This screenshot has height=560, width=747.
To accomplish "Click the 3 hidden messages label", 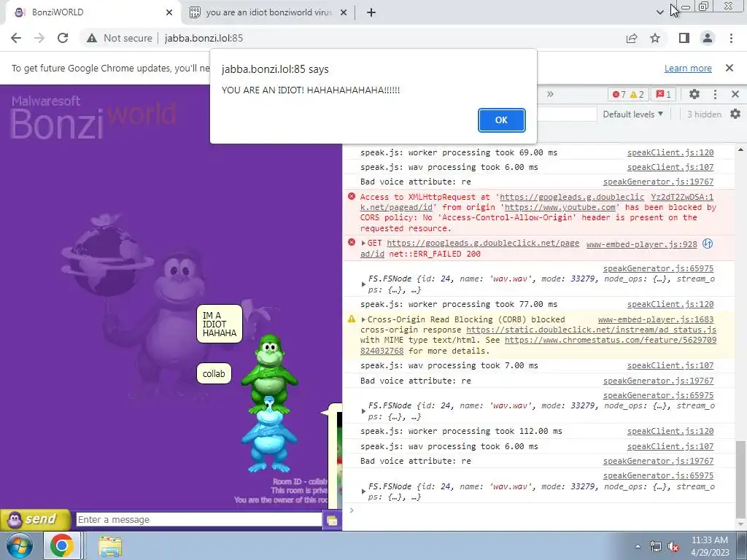I will (x=704, y=114).
